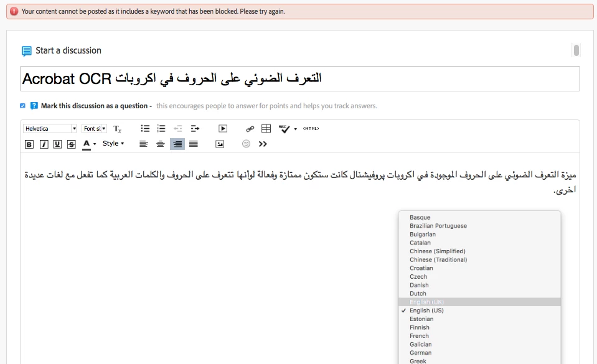
Task: Open the Font size dropdown
Action: pos(95,129)
